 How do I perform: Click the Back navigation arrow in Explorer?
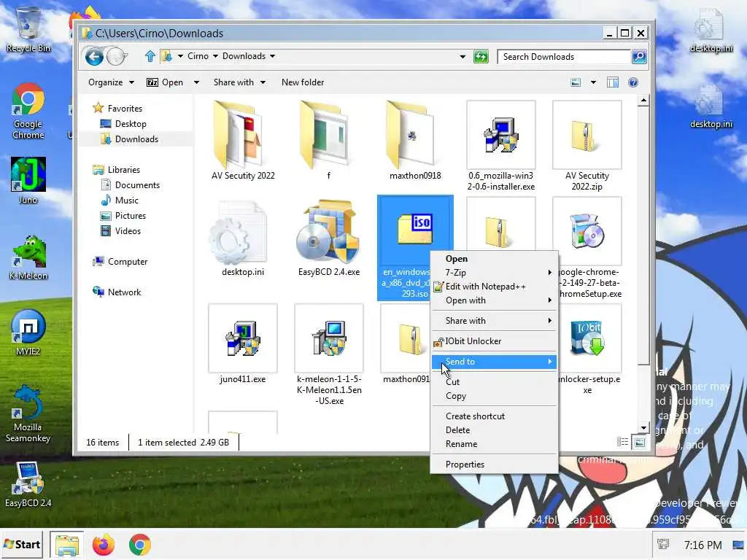94,57
